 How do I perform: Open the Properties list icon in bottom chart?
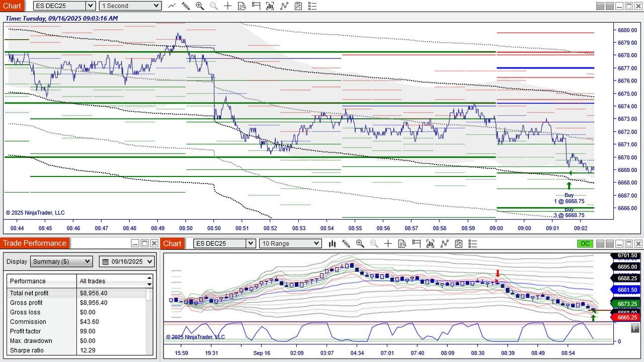coord(472,244)
